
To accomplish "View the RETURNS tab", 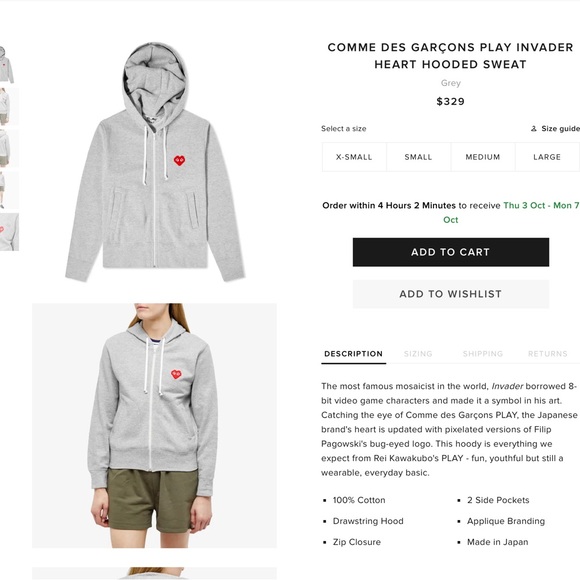I will coord(547,354).
